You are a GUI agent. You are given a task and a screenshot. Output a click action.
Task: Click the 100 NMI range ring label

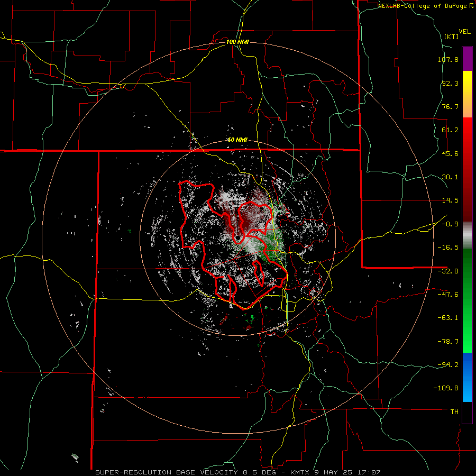[237, 42]
